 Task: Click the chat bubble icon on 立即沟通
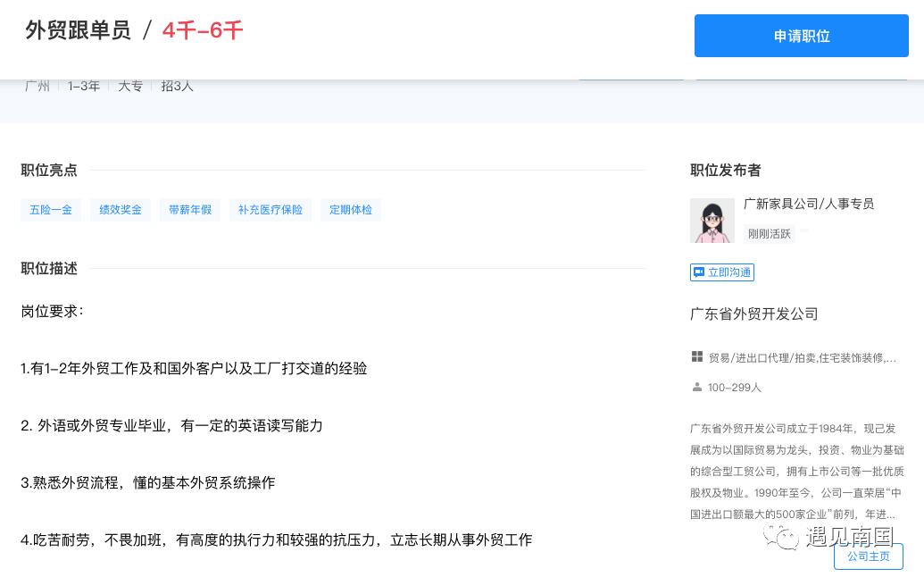coord(700,272)
